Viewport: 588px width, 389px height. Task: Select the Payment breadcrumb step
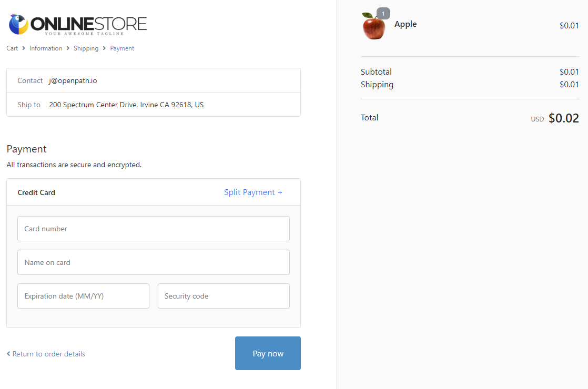click(x=122, y=48)
